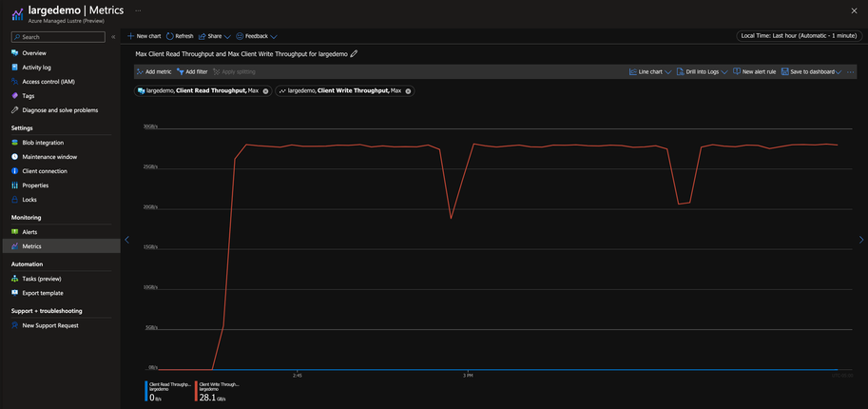
Task: Click the pencil icon to edit chart title
Action: [x=355, y=54]
